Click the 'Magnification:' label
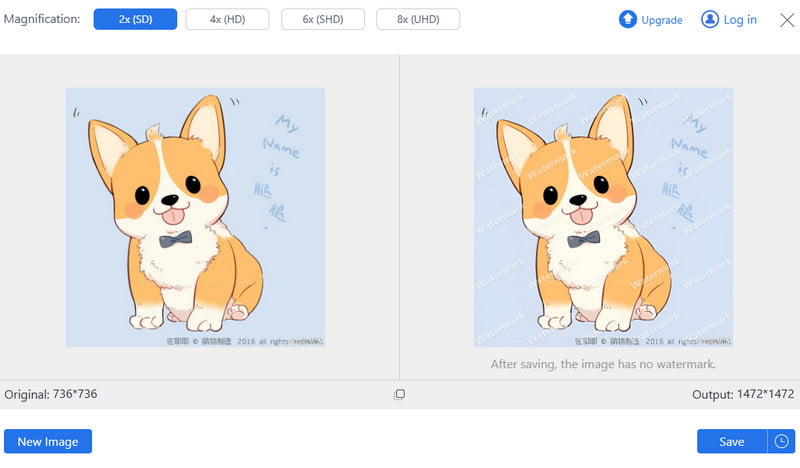Image resolution: width=800 pixels, height=468 pixels. coord(42,19)
